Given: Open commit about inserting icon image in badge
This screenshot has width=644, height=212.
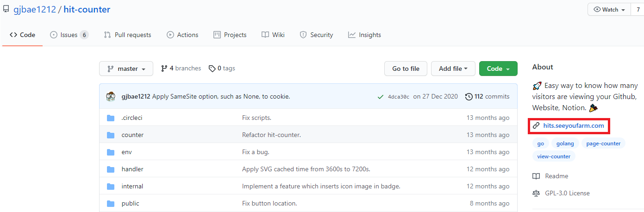Looking at the screenshot, I should click(x=321, y=186).
